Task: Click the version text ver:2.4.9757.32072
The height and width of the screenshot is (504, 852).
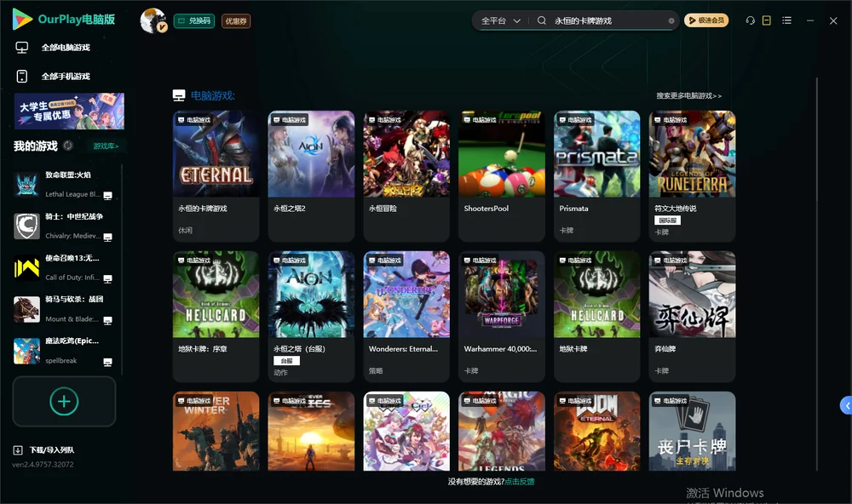Action: (x=43, y=464)
